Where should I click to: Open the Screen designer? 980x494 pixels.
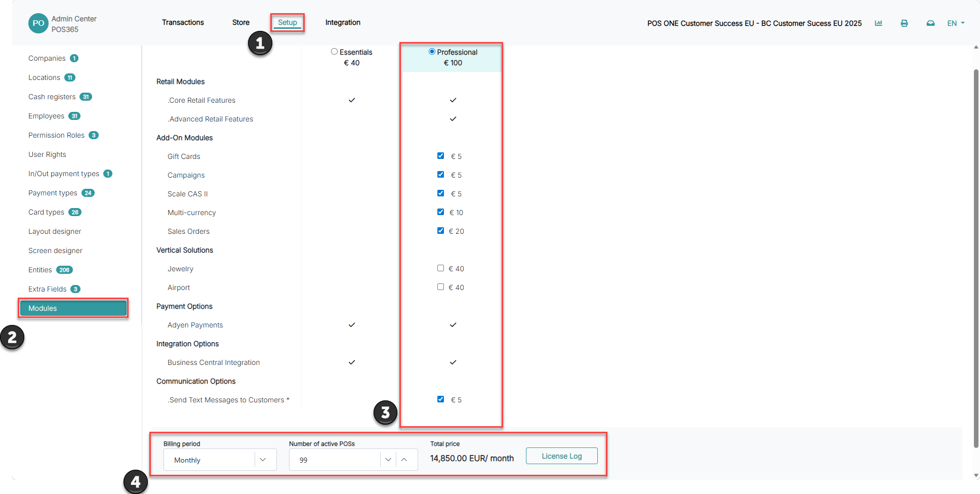click(x=55, y=251)
